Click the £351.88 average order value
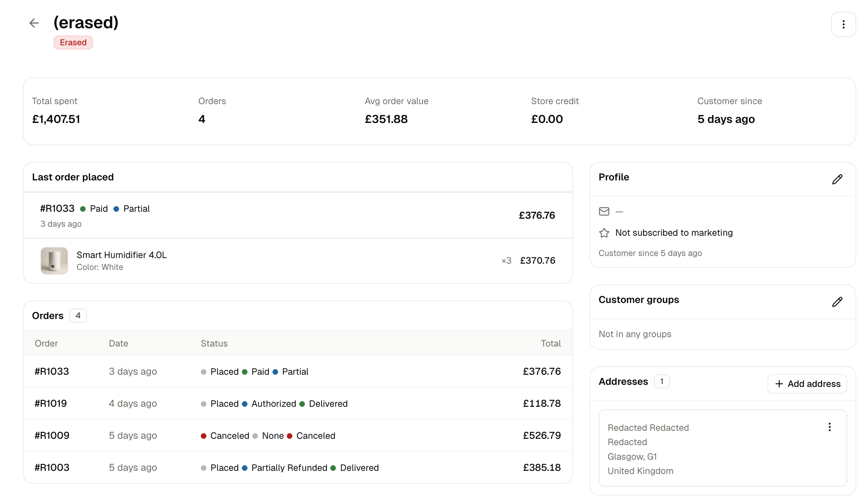This screenshot has height=498, width=868. tap(386, 119)
